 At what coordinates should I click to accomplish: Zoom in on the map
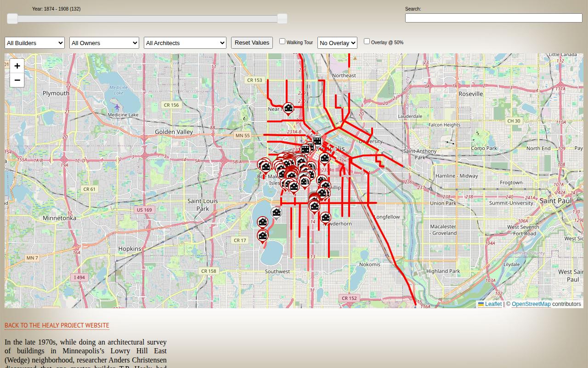(17, 66)
